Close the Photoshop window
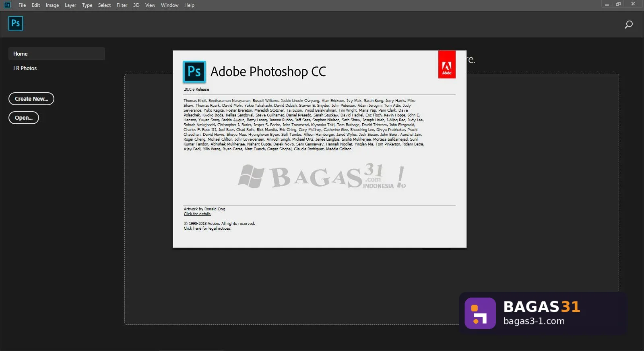 tap(633, 4)
